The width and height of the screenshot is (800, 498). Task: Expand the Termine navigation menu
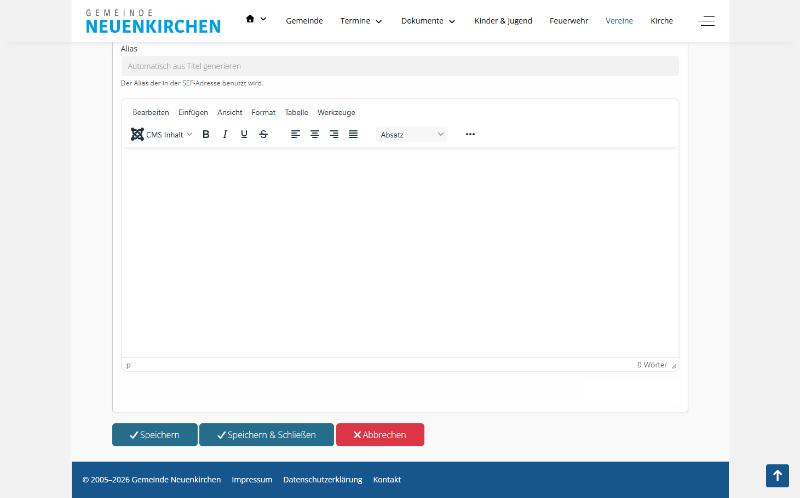pyautogui.click(x=361, y=21)
